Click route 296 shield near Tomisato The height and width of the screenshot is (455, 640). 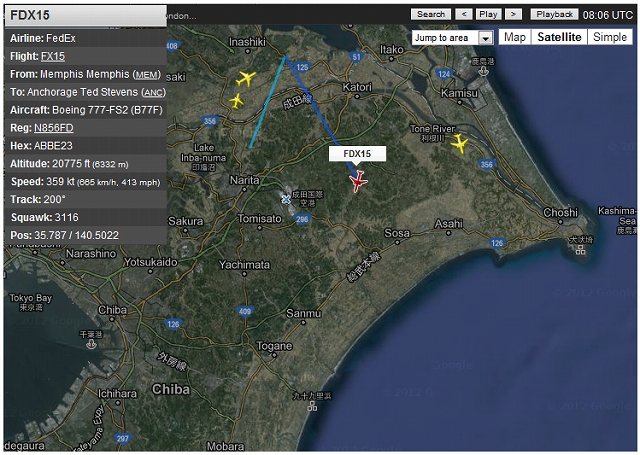(x=302, y=219)
